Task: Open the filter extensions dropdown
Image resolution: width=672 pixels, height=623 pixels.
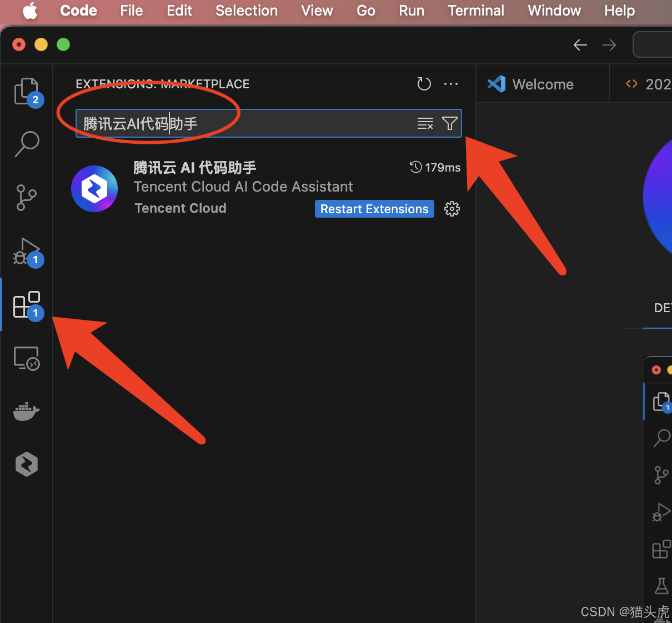Action: 449,123
